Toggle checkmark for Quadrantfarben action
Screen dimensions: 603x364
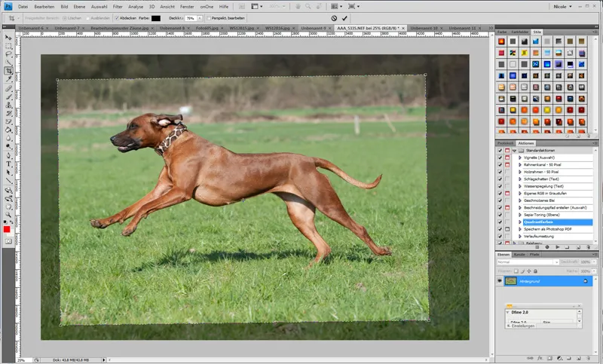coord(500,222)
